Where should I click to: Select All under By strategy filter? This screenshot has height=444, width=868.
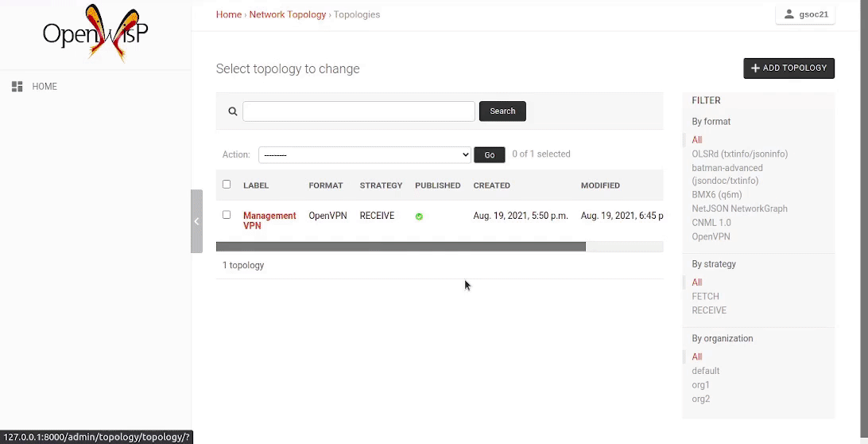tap(697, 282)
